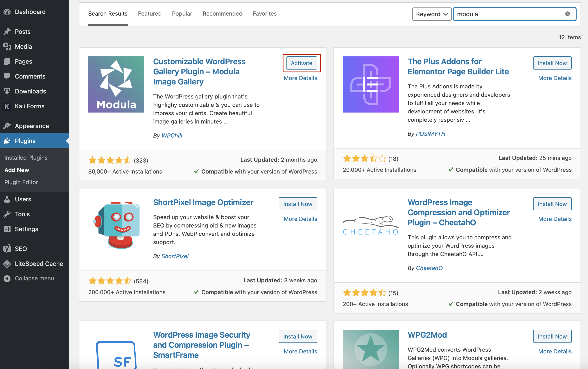Click the Modula plugin logo thumbnail

click(x=116, y=84)
